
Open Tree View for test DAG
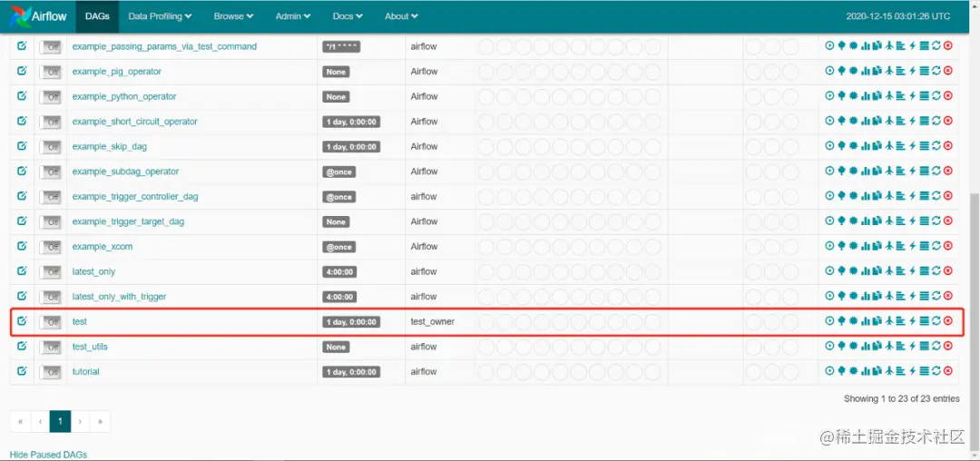[x=841, y=320]
